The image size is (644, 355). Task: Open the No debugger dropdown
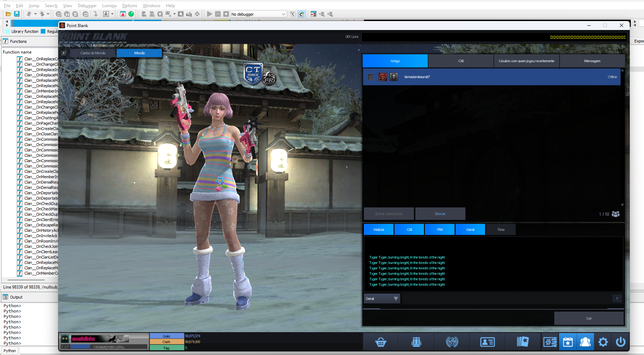point(258,14)
